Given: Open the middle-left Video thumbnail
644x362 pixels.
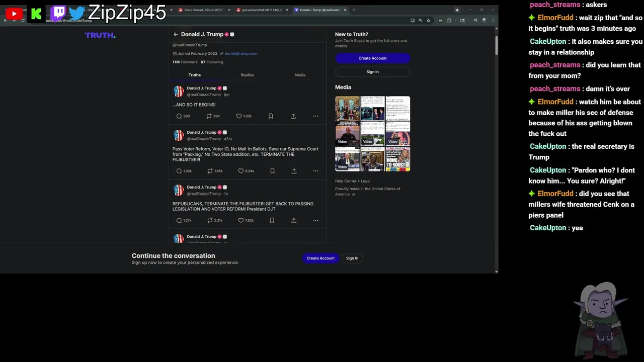Looking at the screenshot, I should [x=347, y=134].
